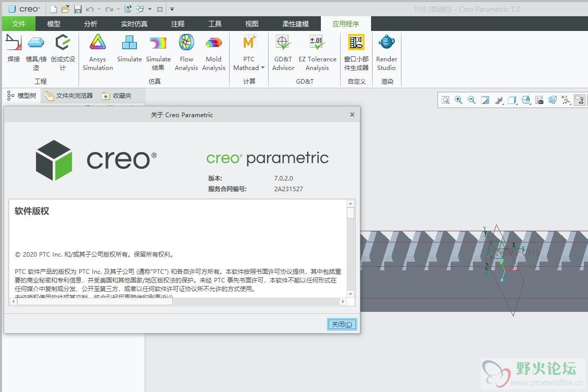This screenshot has width=588, height=392.
Task: Close current window via quick toolbar X
Action: [160, 9]
